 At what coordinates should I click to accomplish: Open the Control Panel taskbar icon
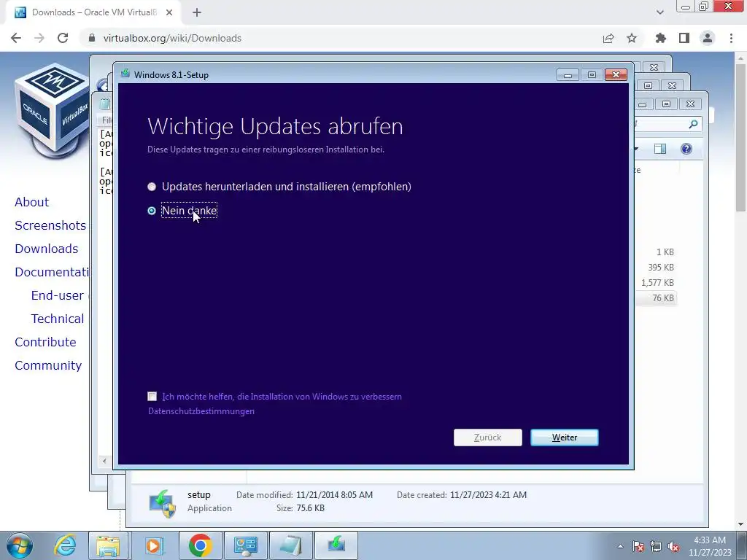(245, 545)
